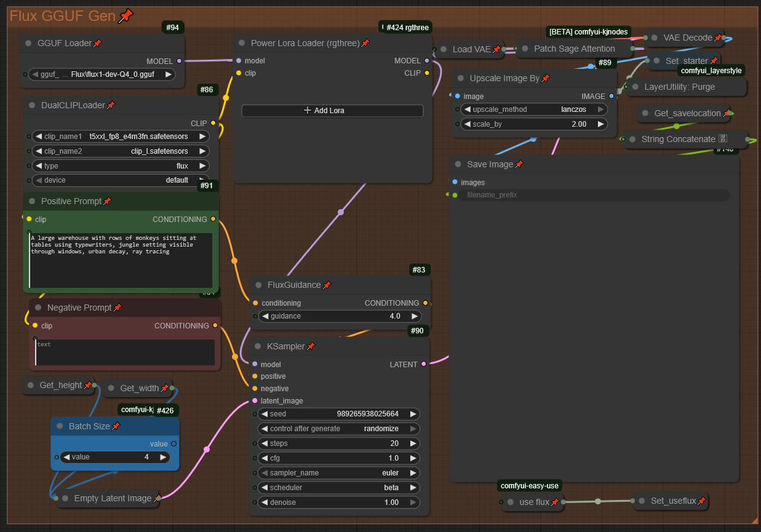This screenshot has height=532, width=761.
Task: Collapse Negative Prompt using its title dot
Action: coord(39,308)
